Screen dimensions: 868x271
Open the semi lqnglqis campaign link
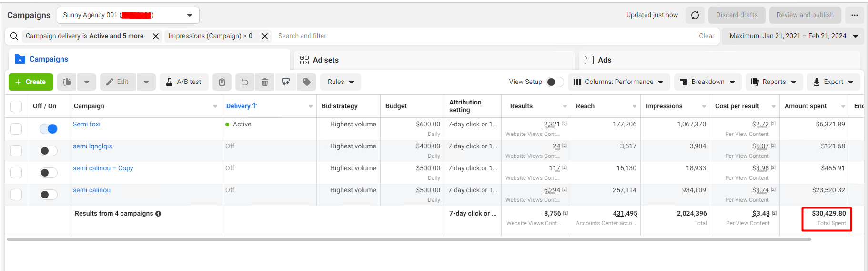click(92, 146)
